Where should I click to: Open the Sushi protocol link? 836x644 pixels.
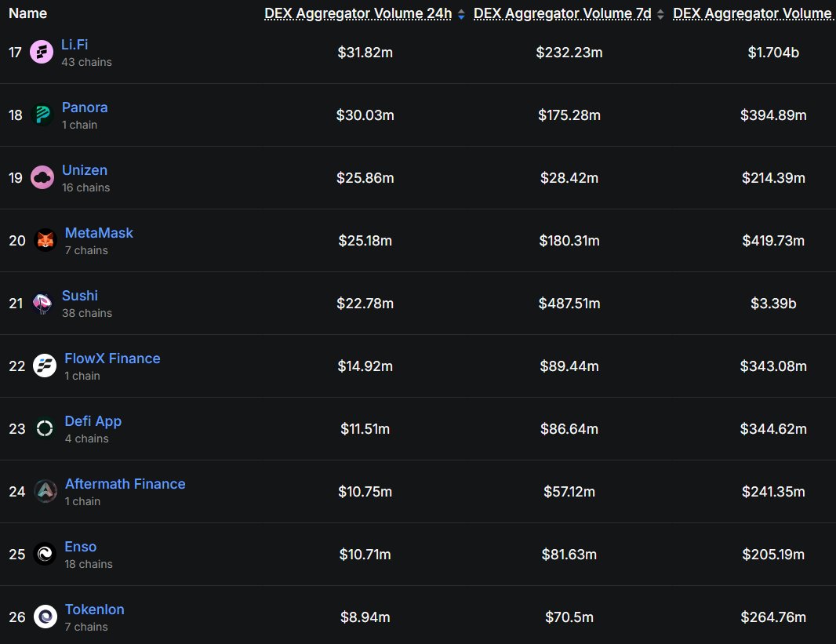(80, 296)
